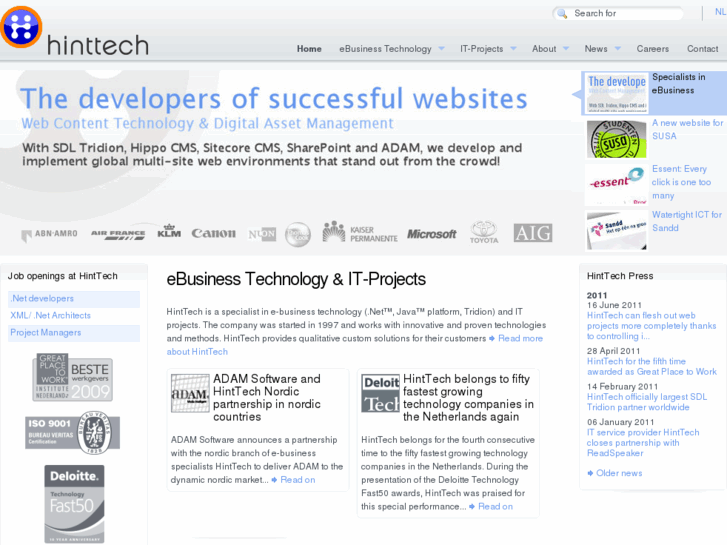Open the XML/.Net Architects job opening
The image size is (727, 545).
click(x=74, y=316)
